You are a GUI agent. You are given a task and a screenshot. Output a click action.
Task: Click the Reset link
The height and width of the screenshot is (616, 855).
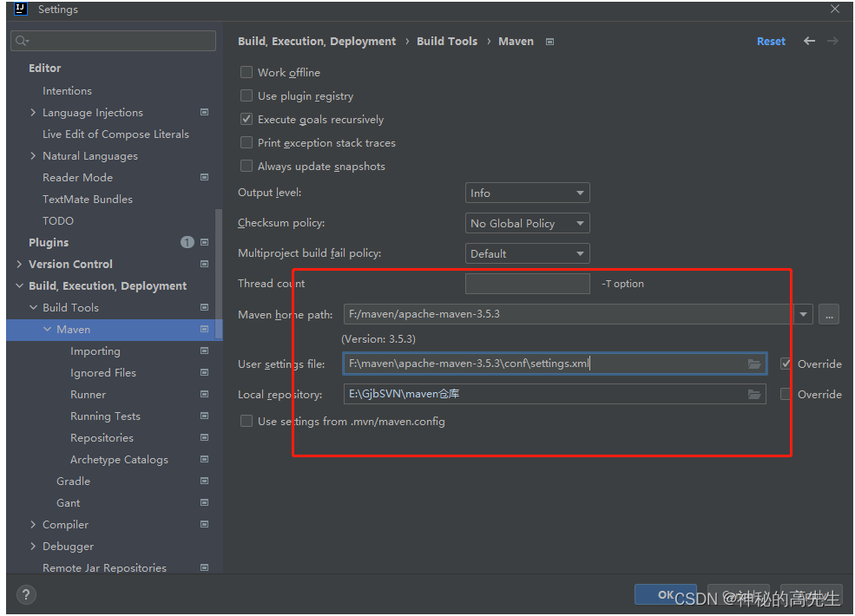point(771,42)
